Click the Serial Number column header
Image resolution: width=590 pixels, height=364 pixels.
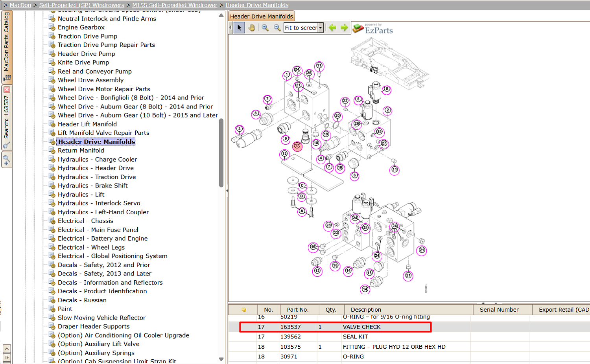(503, 310)
